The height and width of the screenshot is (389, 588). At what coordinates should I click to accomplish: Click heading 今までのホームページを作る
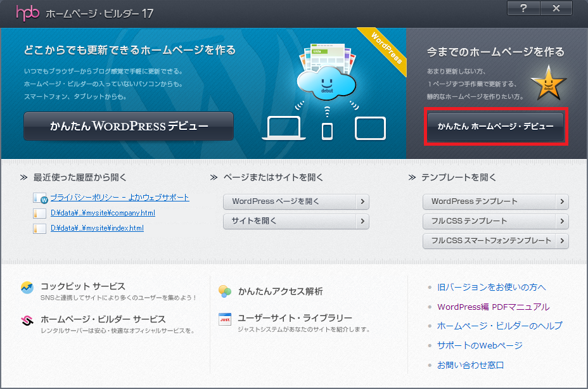495,52
